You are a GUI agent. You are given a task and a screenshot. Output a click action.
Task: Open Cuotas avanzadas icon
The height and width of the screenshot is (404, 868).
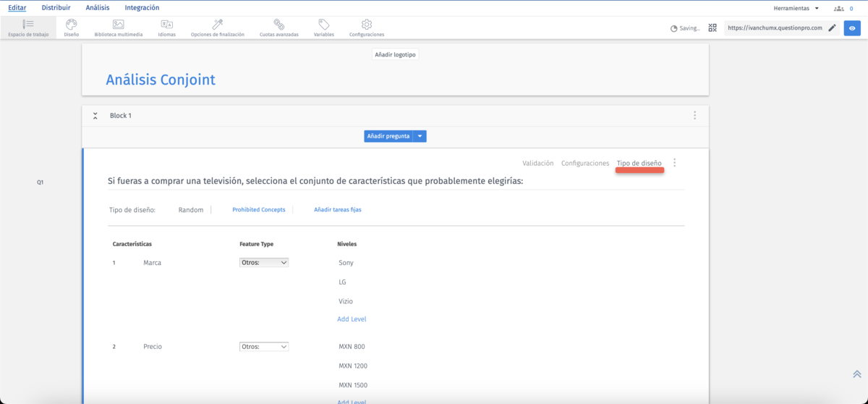tap(278, 25)
